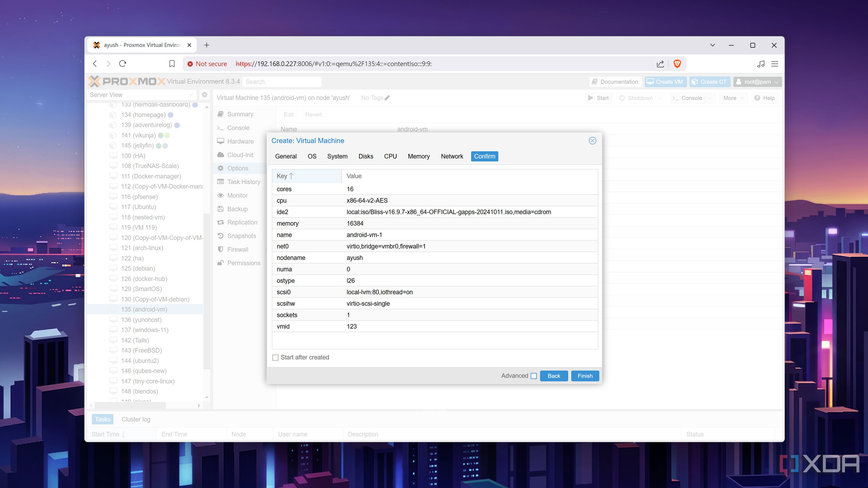This screenshot has height=488, width=868.
Task: Tick the Start after created checkbox
Action: (x=275, y=357)
